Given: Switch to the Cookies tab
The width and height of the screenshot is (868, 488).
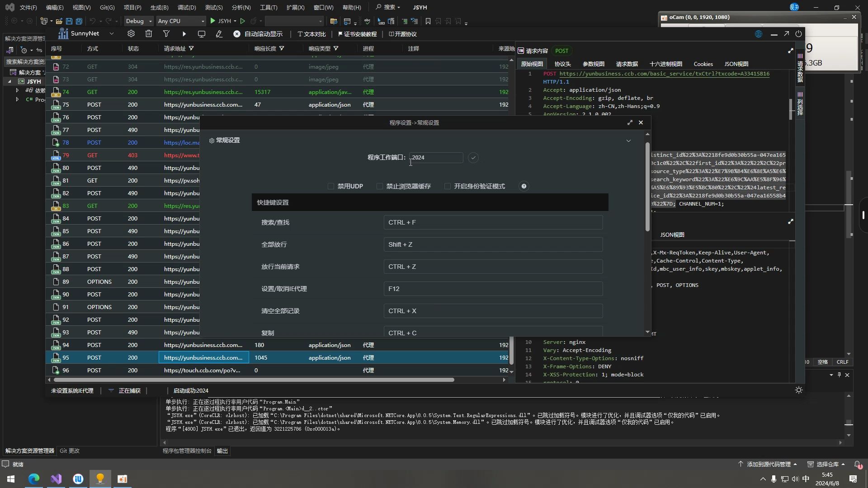Looking at the screenshot, I should pyautogui.click(x=703, y=64).
